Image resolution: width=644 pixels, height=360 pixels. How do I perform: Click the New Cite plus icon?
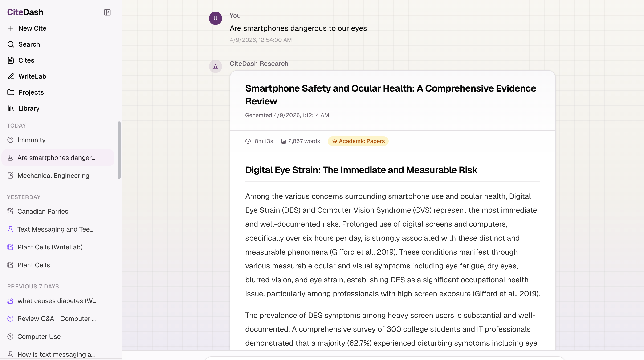tap(11, 28)
